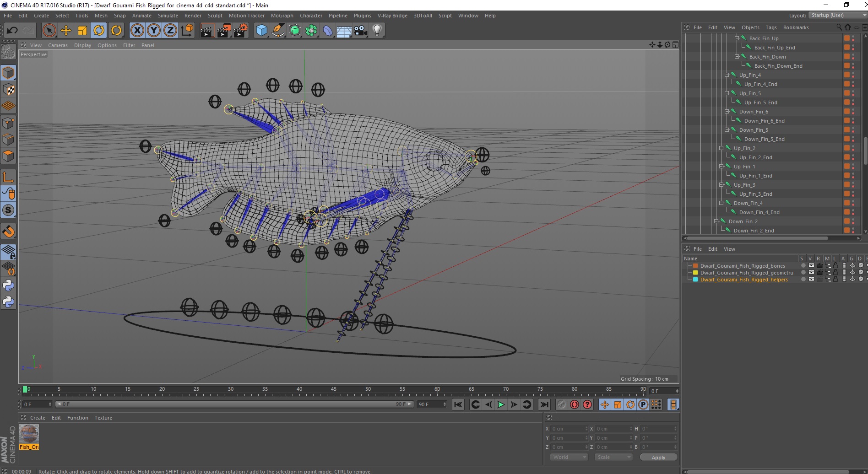Add a camera object

point(361,31)
